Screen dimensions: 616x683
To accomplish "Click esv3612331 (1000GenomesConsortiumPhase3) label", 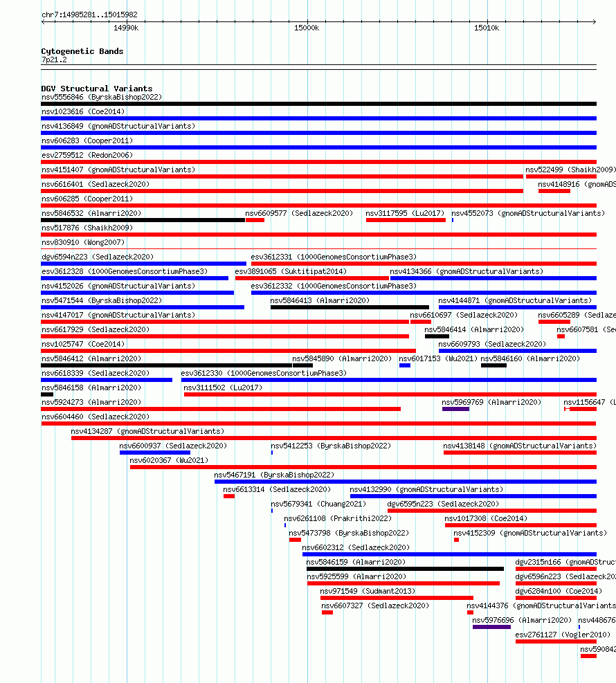I will (334, 257).
